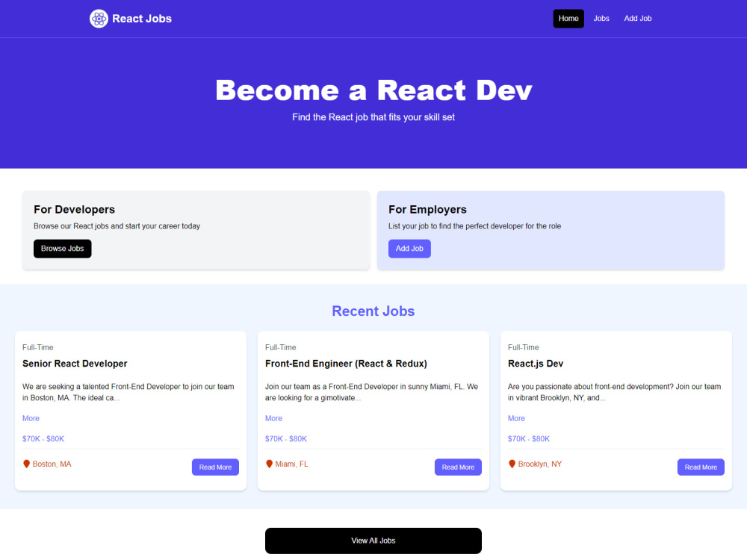The height and width of the screenshot is (560, 747).
Task: Click the React atom logo icon
Action: (99, 19)
